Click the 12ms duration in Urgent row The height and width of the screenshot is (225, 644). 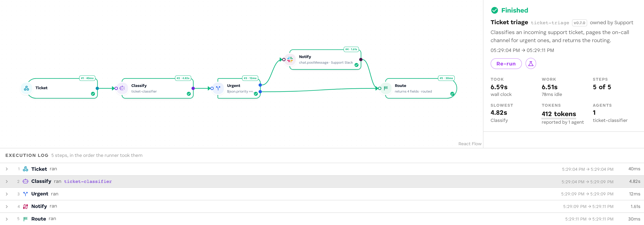pyautogui.click(x=635, y=194)
